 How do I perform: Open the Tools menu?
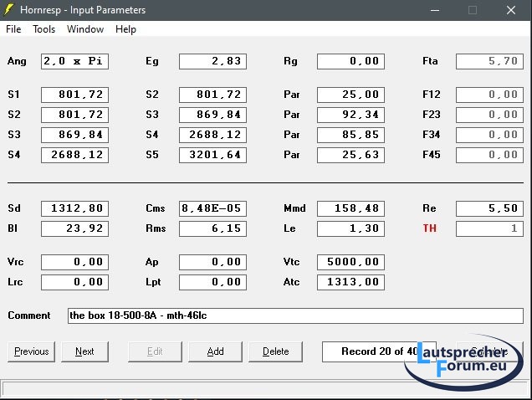click(43, 29)
